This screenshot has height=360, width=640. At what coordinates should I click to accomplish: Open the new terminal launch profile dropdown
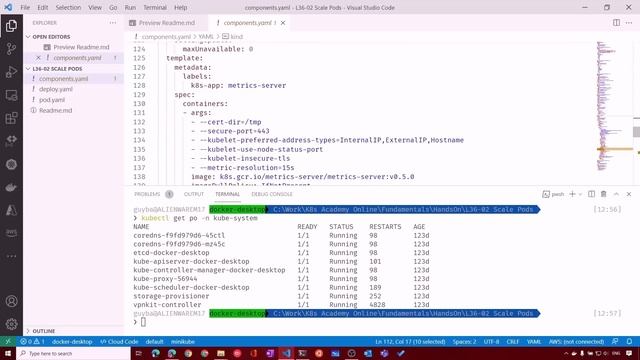pyautogui.click(x=580, y=194)
